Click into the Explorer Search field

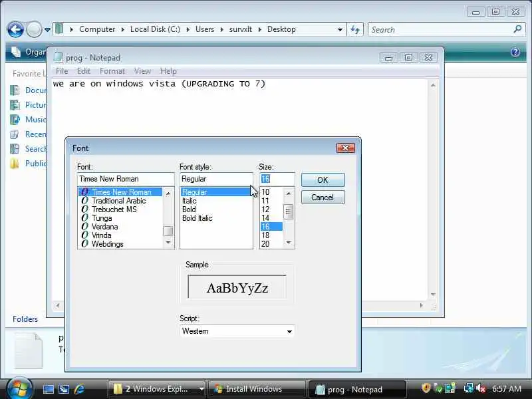441,29
